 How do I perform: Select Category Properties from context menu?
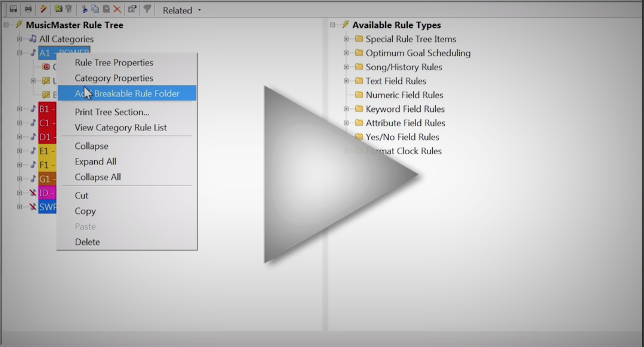coord(114,78)
